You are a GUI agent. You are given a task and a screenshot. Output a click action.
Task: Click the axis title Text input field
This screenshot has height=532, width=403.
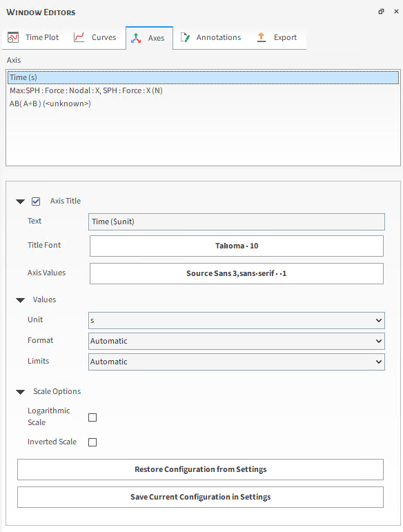tap(237, 221)
